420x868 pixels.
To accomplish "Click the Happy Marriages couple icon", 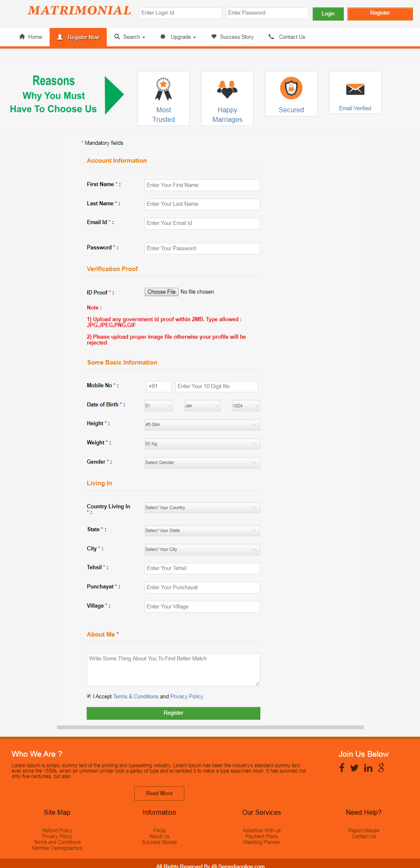I will 227,89.
